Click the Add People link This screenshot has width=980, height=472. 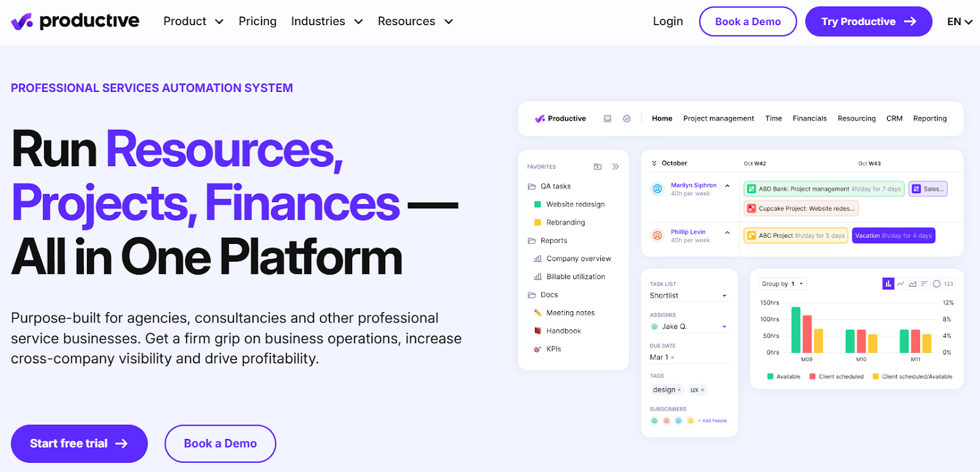(x=712, y=421)
